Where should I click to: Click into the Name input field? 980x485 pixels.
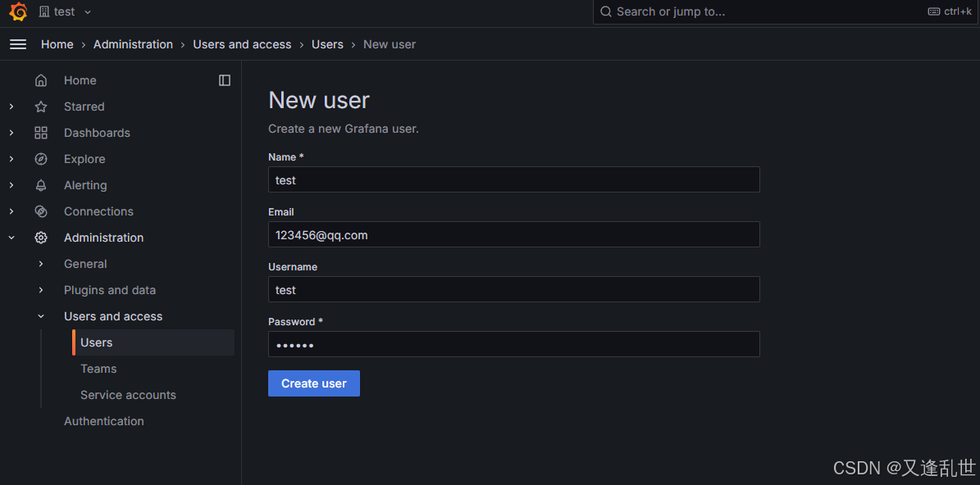(513, 179)
